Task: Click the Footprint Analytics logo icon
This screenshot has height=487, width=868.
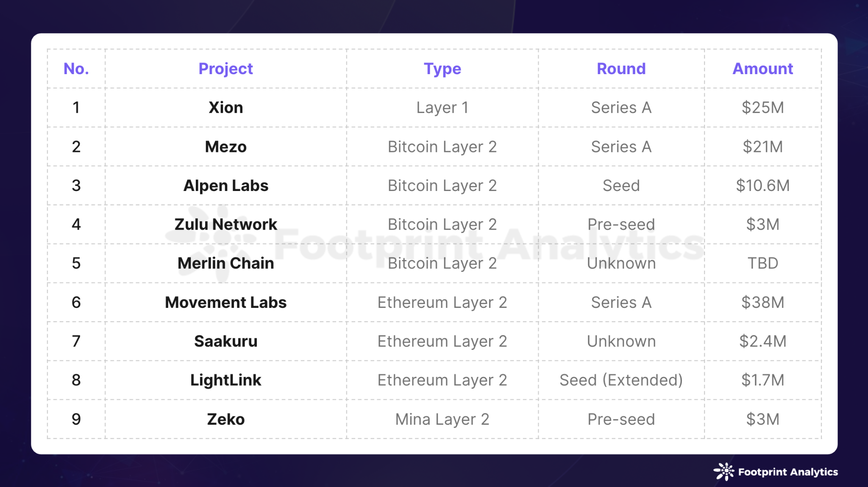Action: pyautogui.click(x=724, y=471)
